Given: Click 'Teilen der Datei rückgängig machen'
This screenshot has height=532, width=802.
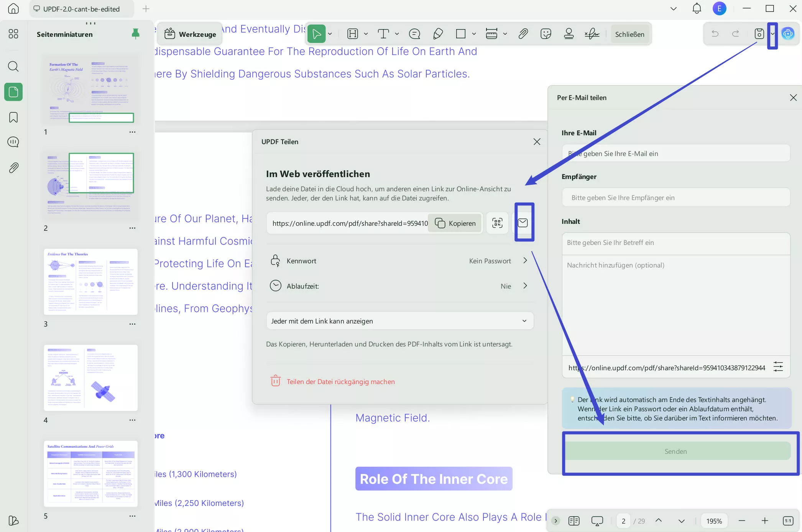Looking at the screenshot, I should click(x=333, y=381).
